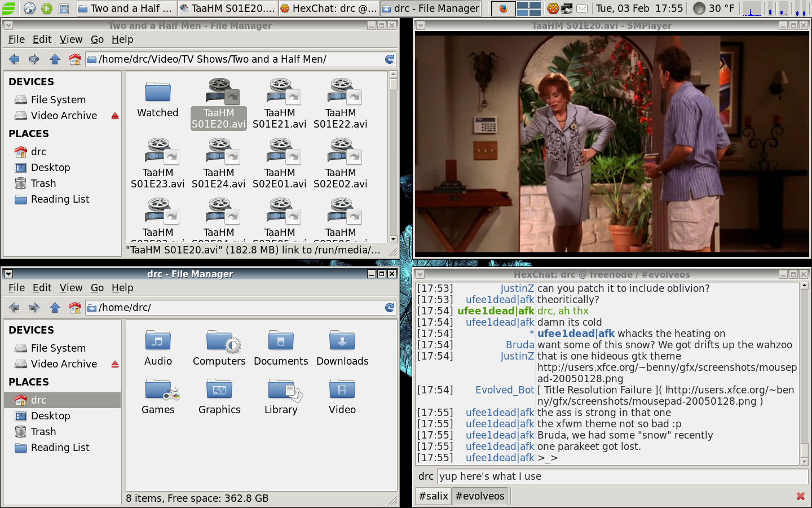Select TaaHM S01E23.avi file

[x=158, y=164]
